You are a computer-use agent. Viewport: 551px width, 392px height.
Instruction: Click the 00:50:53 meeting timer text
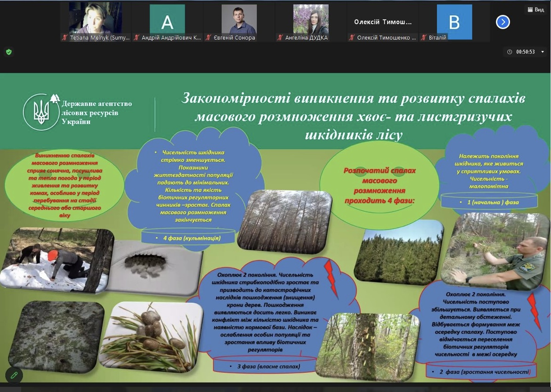click(x=526, y=52)
